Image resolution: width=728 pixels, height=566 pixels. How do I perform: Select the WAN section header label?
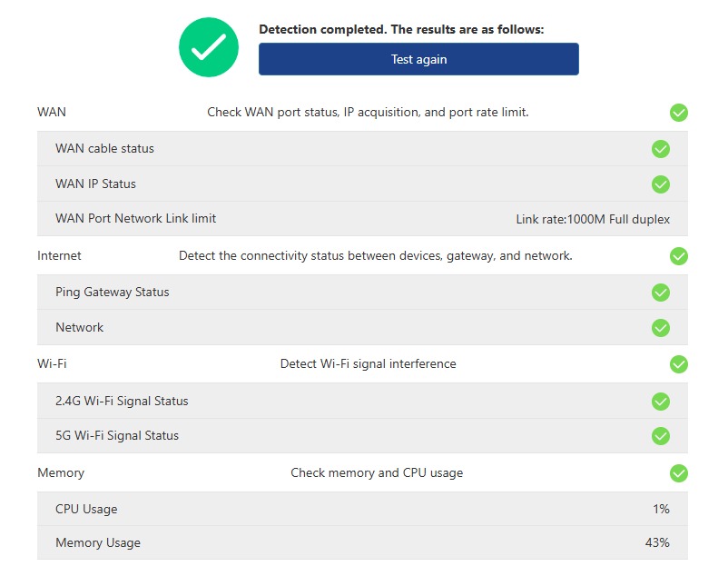pos(52,113)
